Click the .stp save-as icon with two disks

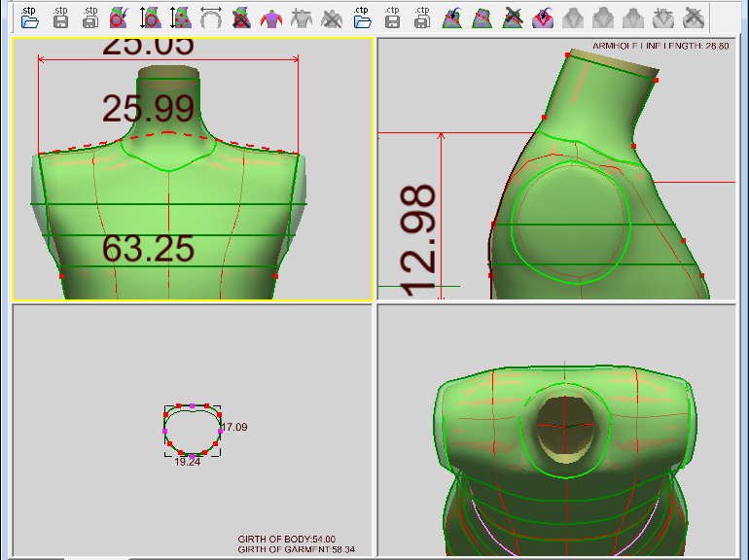89,17
